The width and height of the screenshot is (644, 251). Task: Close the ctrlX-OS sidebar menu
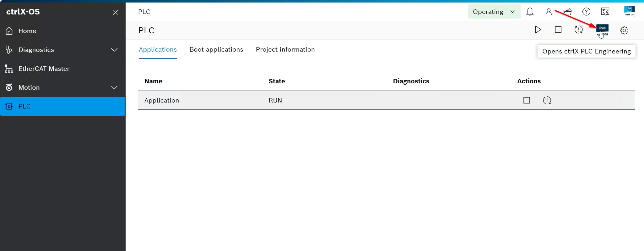pos(116,12)
